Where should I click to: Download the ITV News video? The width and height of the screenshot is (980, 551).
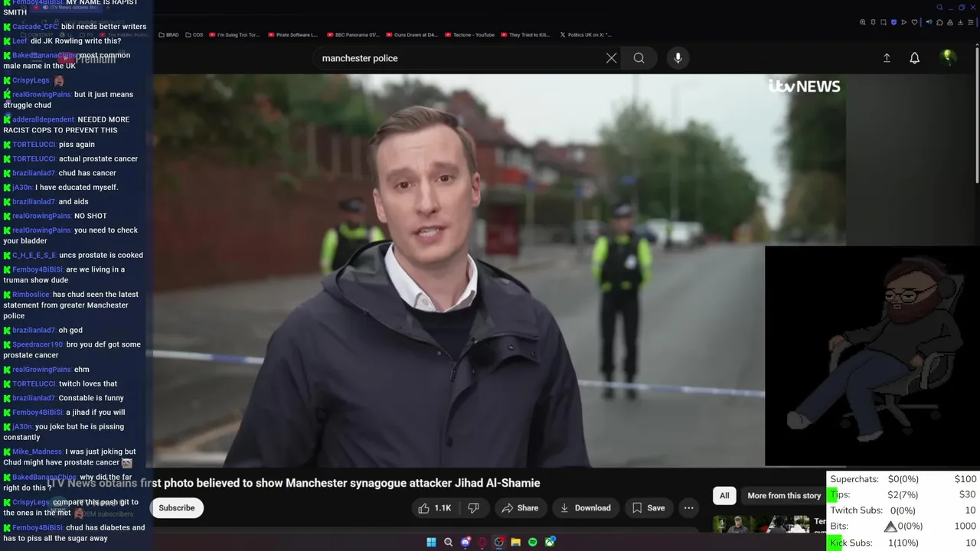pos(585,508)
